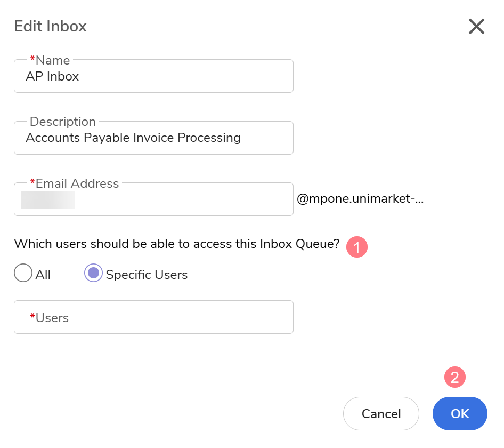Click the Inbox Queue access question text
The image size is (504, 448).
[x=176, y=244]
